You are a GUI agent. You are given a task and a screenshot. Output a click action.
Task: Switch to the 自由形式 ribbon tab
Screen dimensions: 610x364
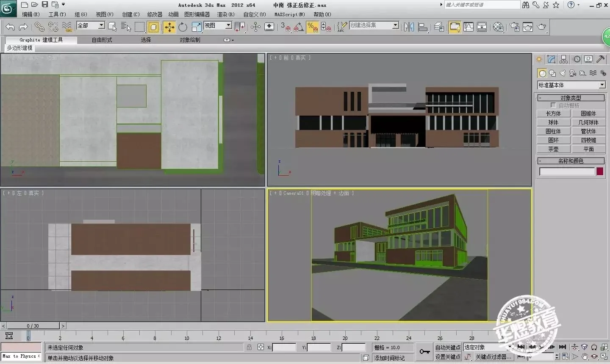click(102, 40)
